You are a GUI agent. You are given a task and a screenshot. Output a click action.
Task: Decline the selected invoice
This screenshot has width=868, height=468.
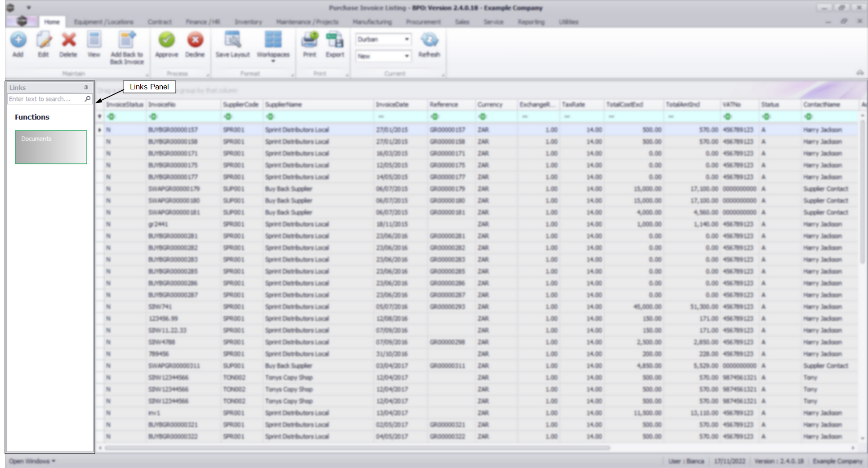pos(195,44)
